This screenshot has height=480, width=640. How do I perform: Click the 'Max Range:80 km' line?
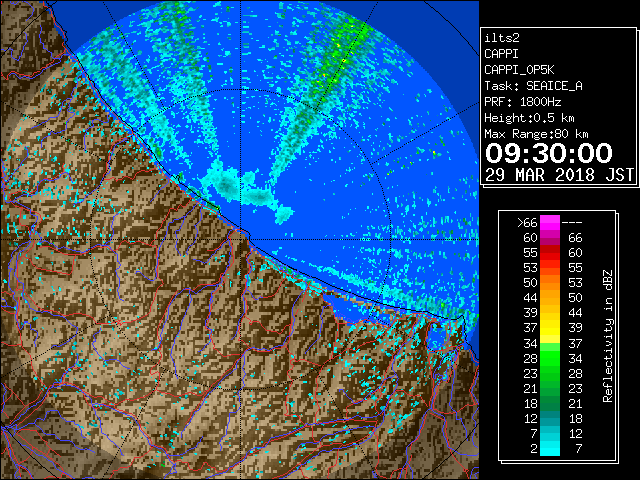pos(536,134)
